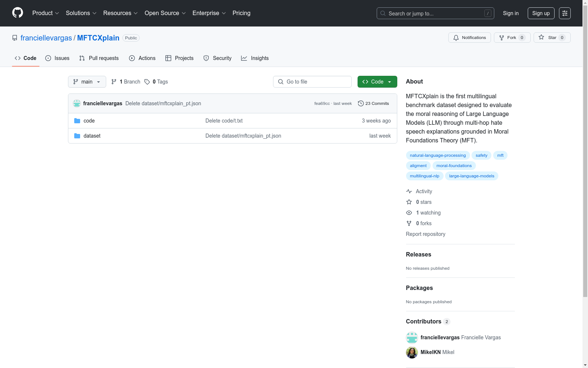The height and width of the screenshot is (368, 588).
Task: Switch to the Issues tab
Action: coord(57,58)
